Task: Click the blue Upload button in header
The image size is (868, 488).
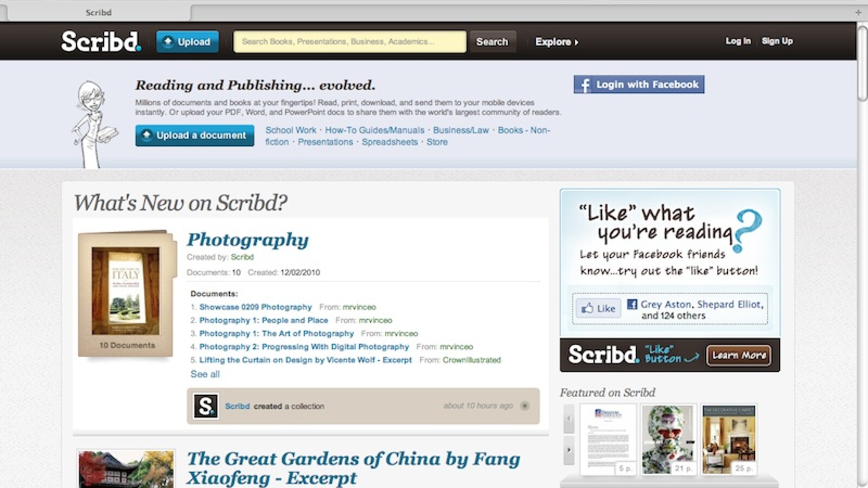Action: click(188, 42)
